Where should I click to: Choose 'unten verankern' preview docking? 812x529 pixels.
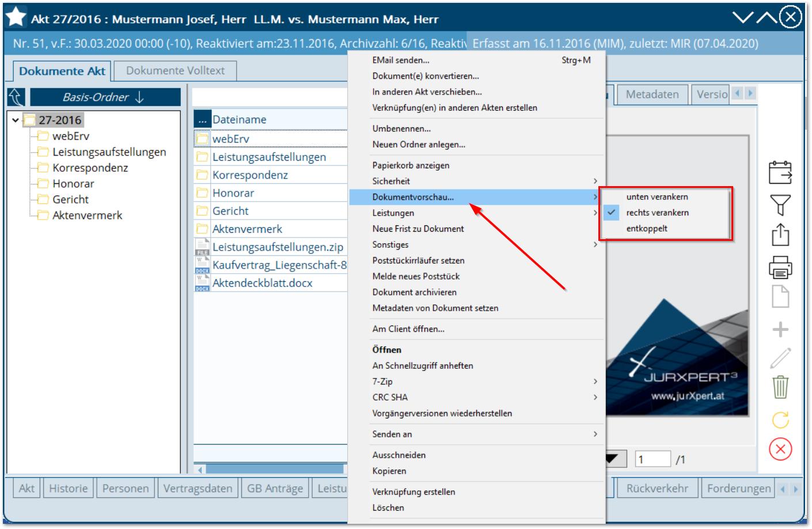pos(657,197)
